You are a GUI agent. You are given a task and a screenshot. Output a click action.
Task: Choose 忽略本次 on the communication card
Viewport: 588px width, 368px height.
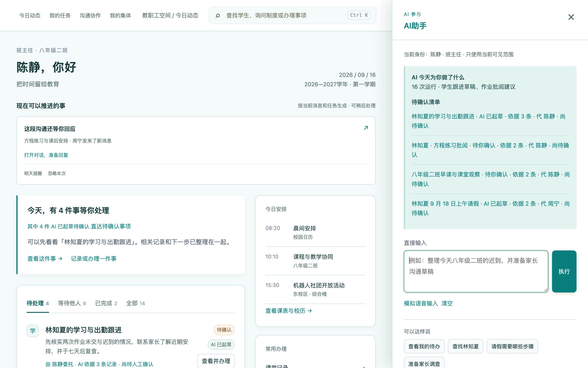click(x=57, y=174)
